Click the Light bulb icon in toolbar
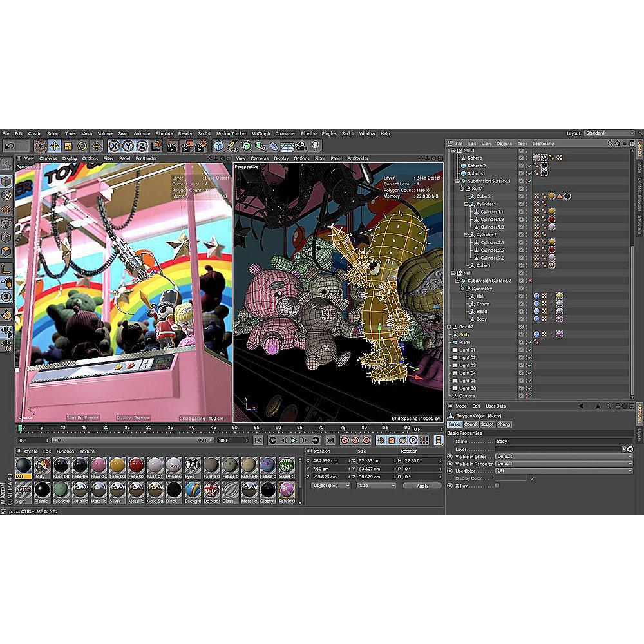 pos(316,146)
